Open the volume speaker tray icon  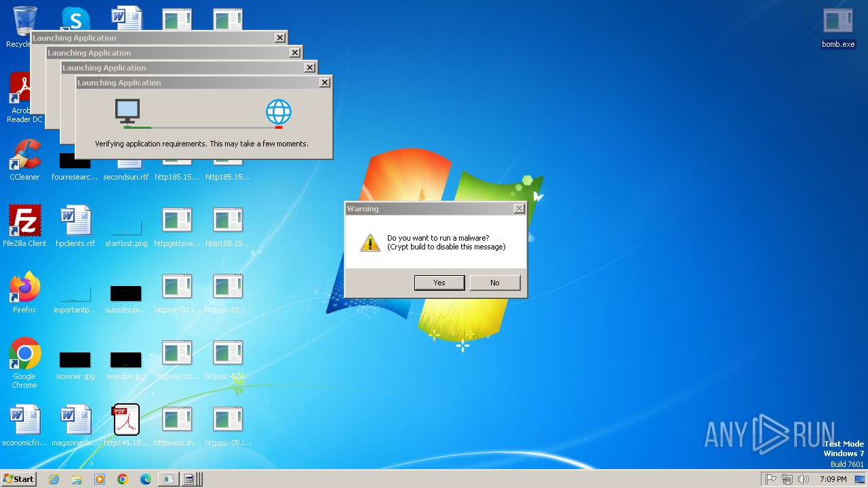804,479
